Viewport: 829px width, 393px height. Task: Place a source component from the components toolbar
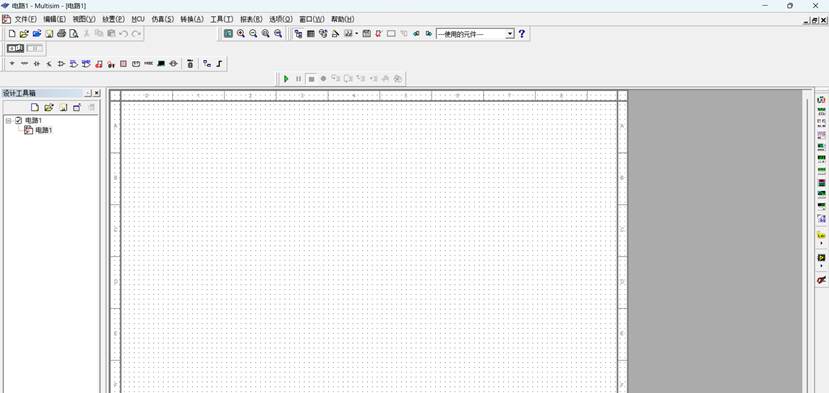(x=12, y=63)
